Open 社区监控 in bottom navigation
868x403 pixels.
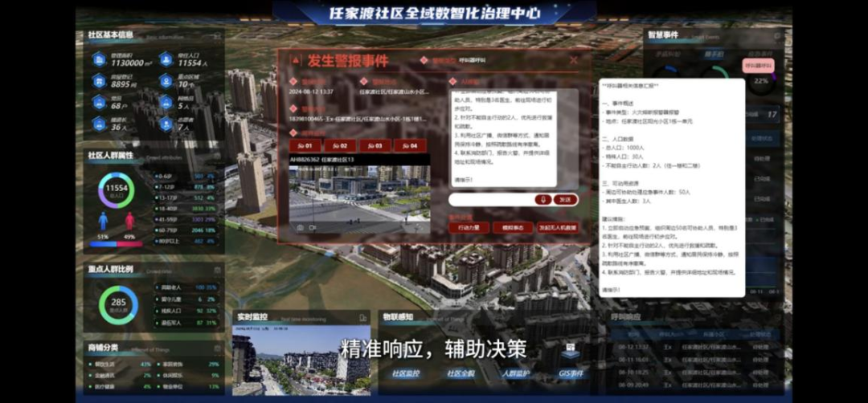406,373
